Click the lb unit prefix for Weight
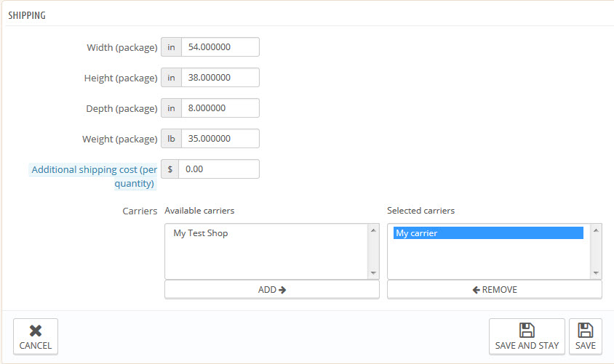Screen dimensions: 614x364 (x=171, y=139)
